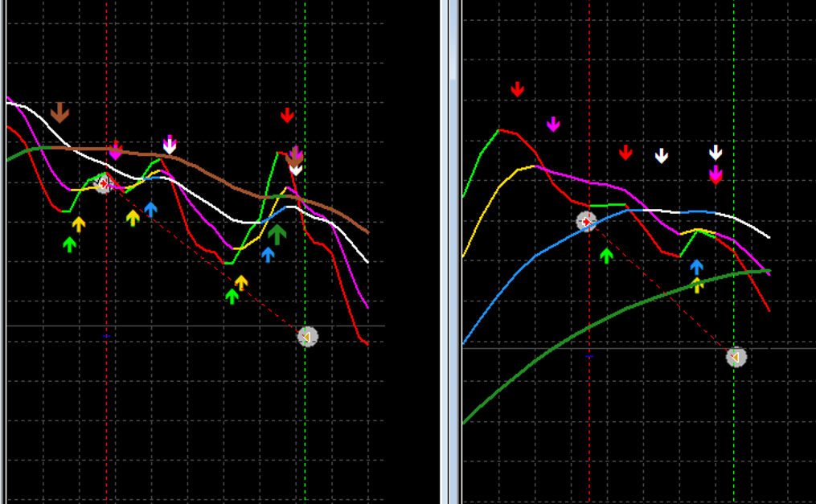The image size is (816, 504).
Task: Select the white down arrow beside the red arrow, right chart
Action: tap(662, 155)
